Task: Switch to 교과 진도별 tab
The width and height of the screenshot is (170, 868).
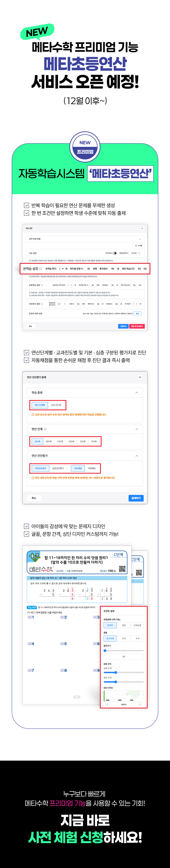Action: coord(56,405)
